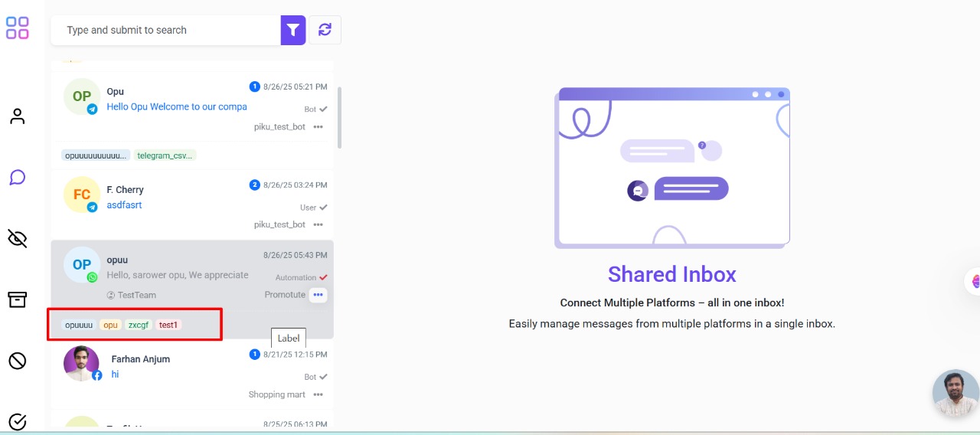Open three-dot menu for opuu conversation
The height and width of the screenshot is (435, 980).
pos(318,295)
